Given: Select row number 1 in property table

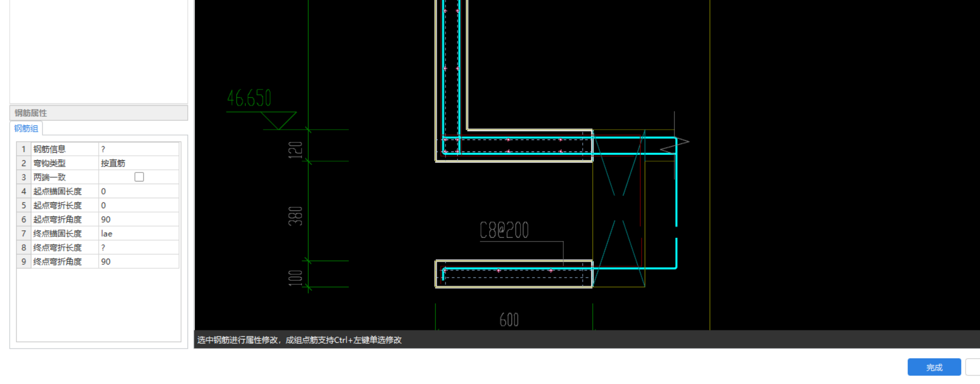Looking at the screenshot, I should [24, 149].
